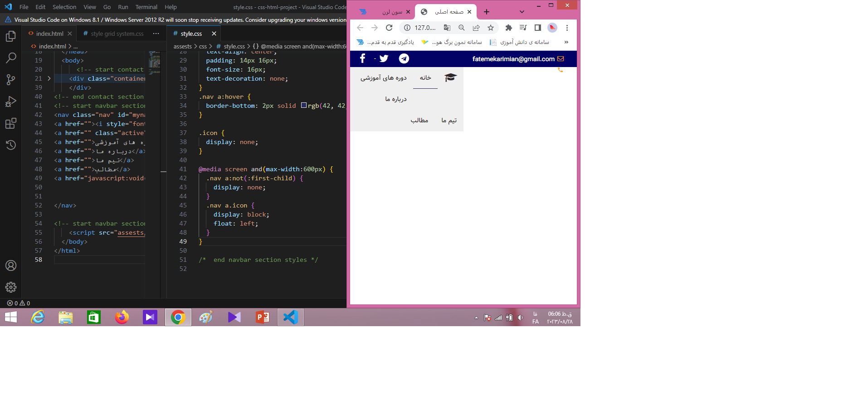Open the Explorer view in VS Code
Viewport: 868px width, 405px height.
coord(11,36)
